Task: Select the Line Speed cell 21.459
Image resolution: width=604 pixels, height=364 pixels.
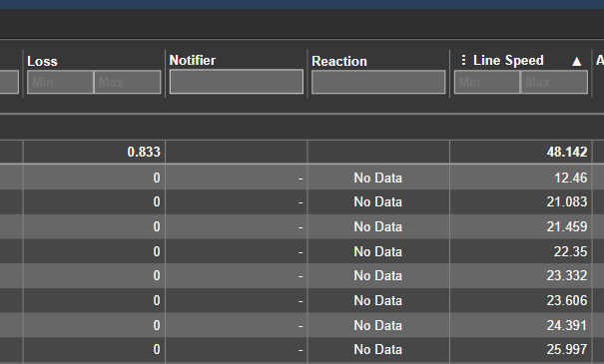Action: point(567,226)
